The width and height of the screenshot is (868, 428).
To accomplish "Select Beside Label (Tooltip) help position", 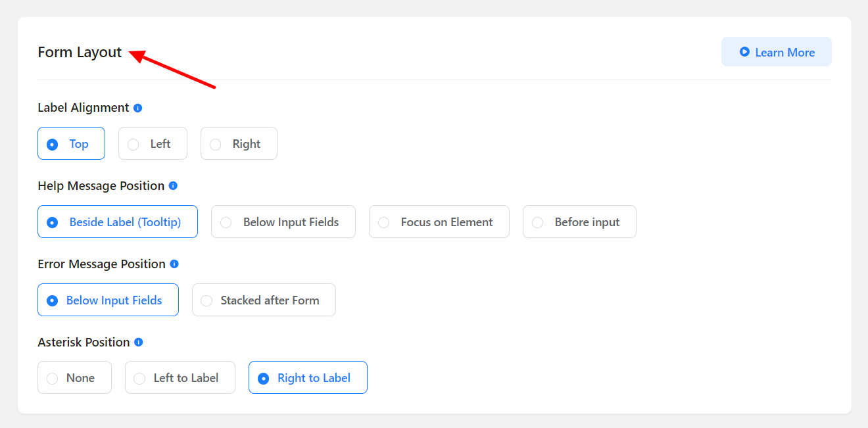I will tap(118, 222).
